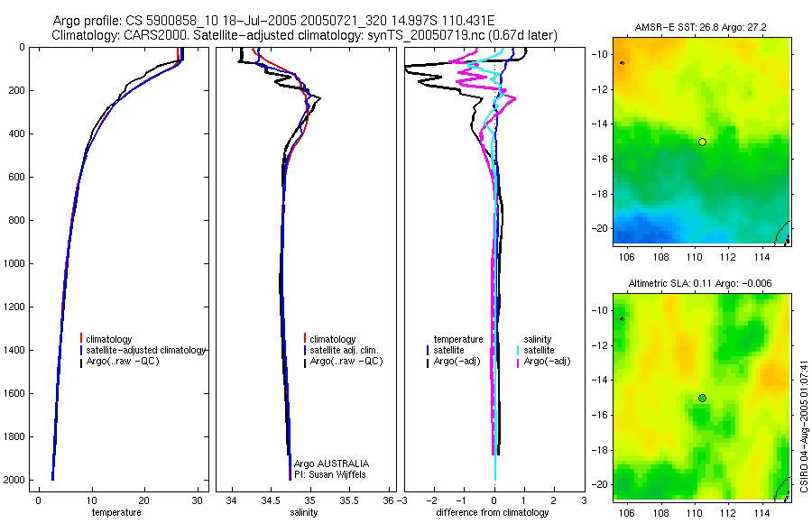The image size is (812, 523).
Task: Click 'satellite-adjusted climatology' legend label in temperature panel
Action: point(146,350)
